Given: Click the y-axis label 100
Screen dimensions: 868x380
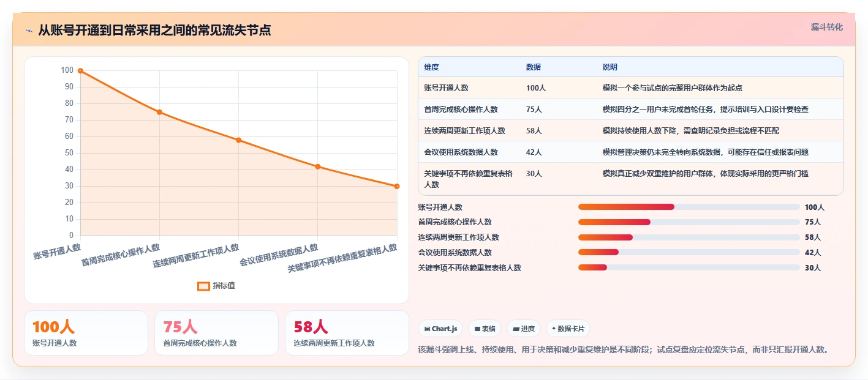Looking at the screenshot, I should (x=67, y=70).
